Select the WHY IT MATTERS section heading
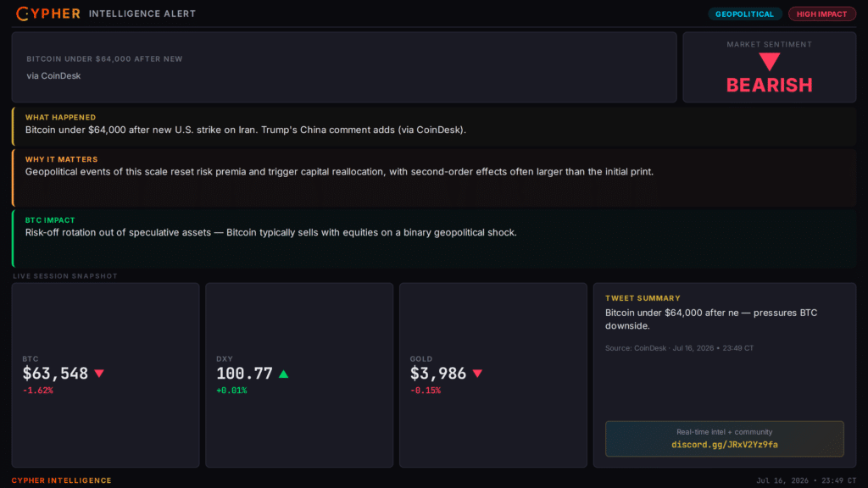 (61, 159)
